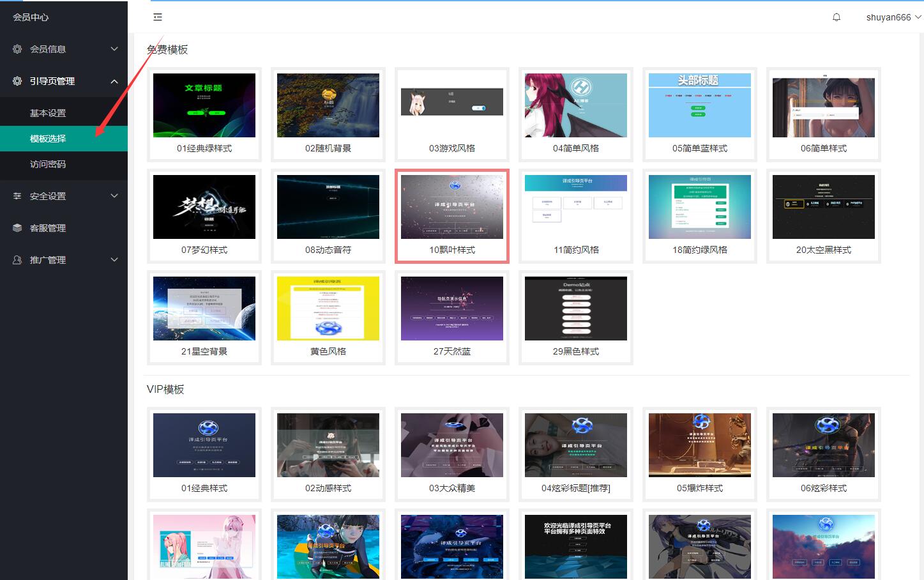Collapse the 引导页管理 submenu arrow
The height and width of the screenshot is (580, 924).
114,81
